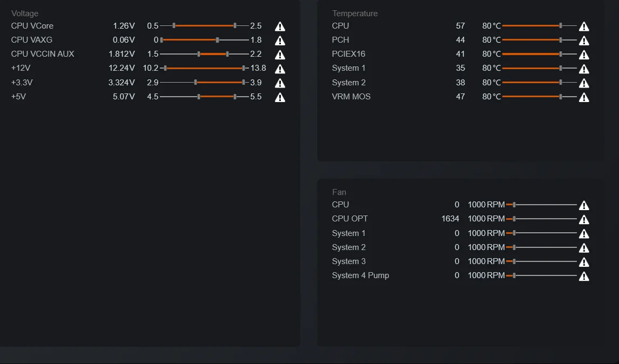Click the CPU VCCIN AUX voltage label

tap(43, 54)
